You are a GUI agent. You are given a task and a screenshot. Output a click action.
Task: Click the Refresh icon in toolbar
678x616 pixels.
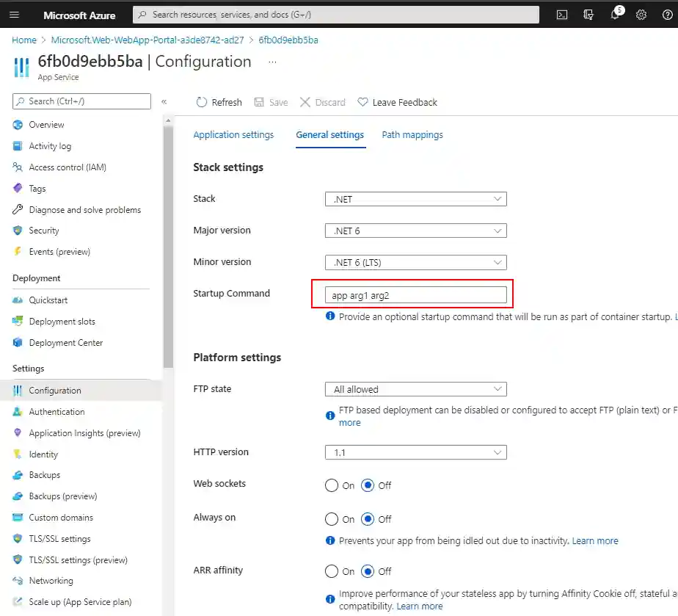click(x=202, y=102)
